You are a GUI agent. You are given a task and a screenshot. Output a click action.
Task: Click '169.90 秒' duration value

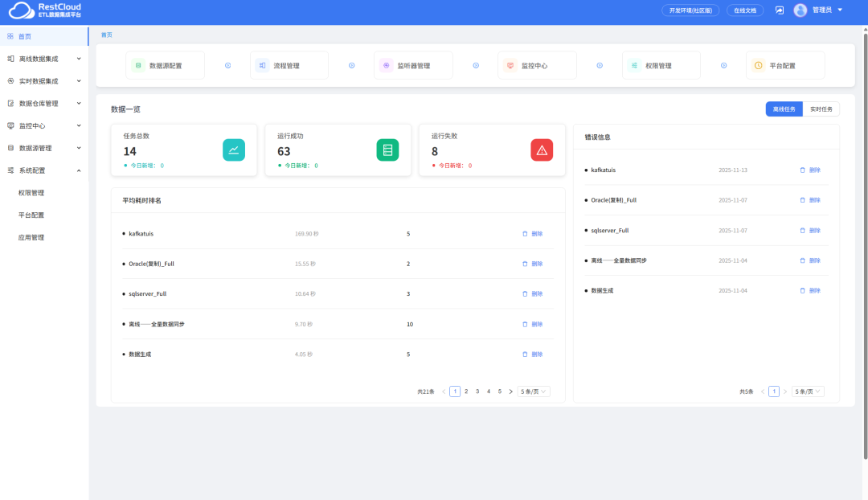click(307, 234)
